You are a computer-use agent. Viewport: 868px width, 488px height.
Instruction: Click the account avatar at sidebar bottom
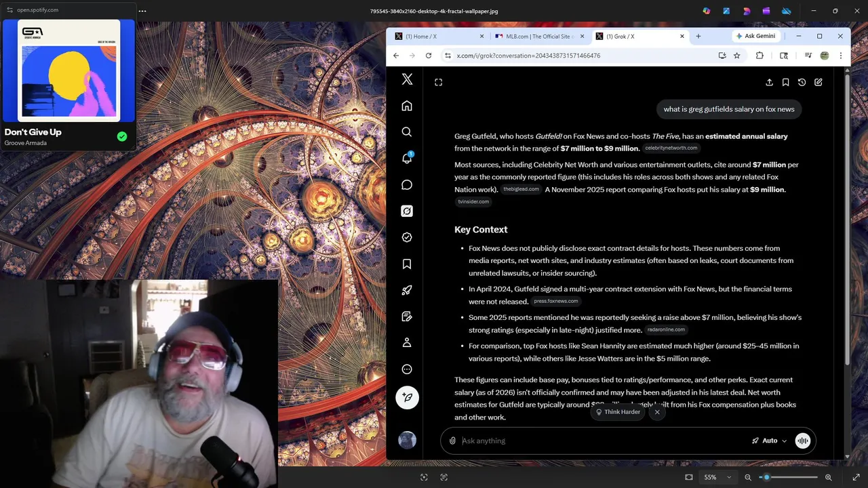(x=407, y=440)
